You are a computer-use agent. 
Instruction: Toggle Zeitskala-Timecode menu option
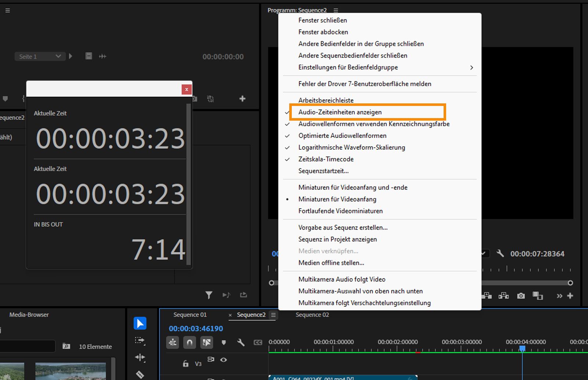[326, 159]
